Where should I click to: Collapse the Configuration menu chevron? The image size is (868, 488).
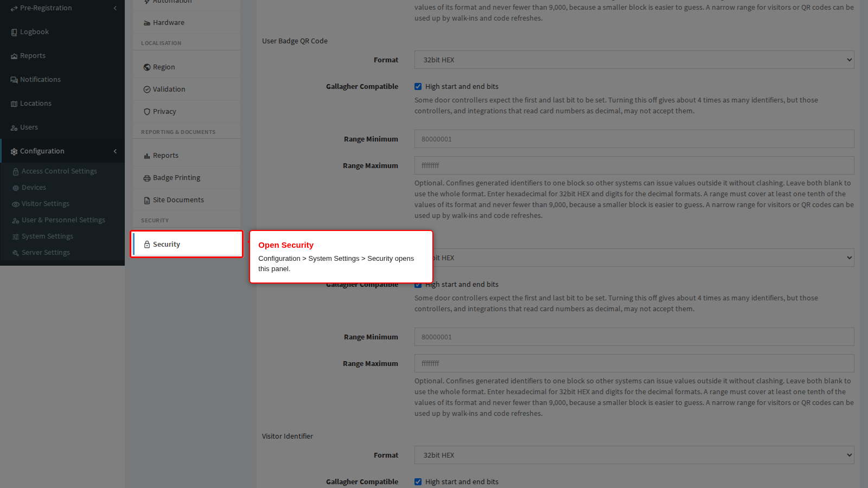[115, 151]
